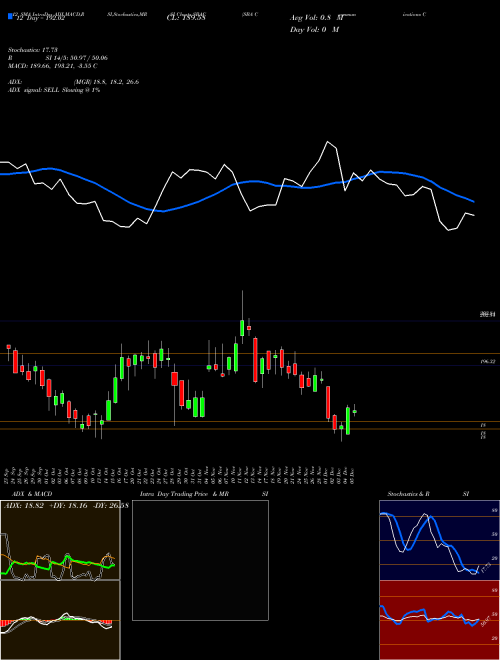This screenshot has height=660, width=500.
Task: Click the MACD histogram mini chart
Action: coord(60,620)
